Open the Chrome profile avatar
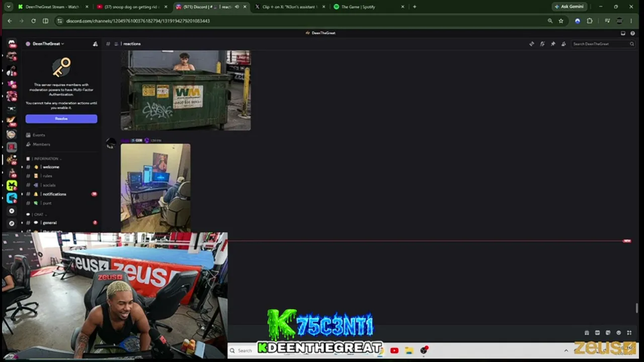Viewport: 644px width, 362px height. pyautogui.click(x=619, y=21)
